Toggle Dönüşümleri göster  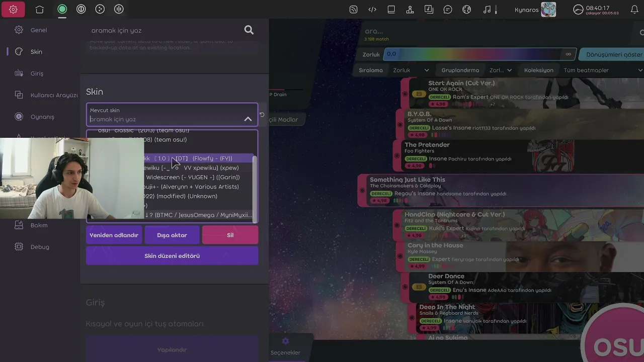(611, 54)
